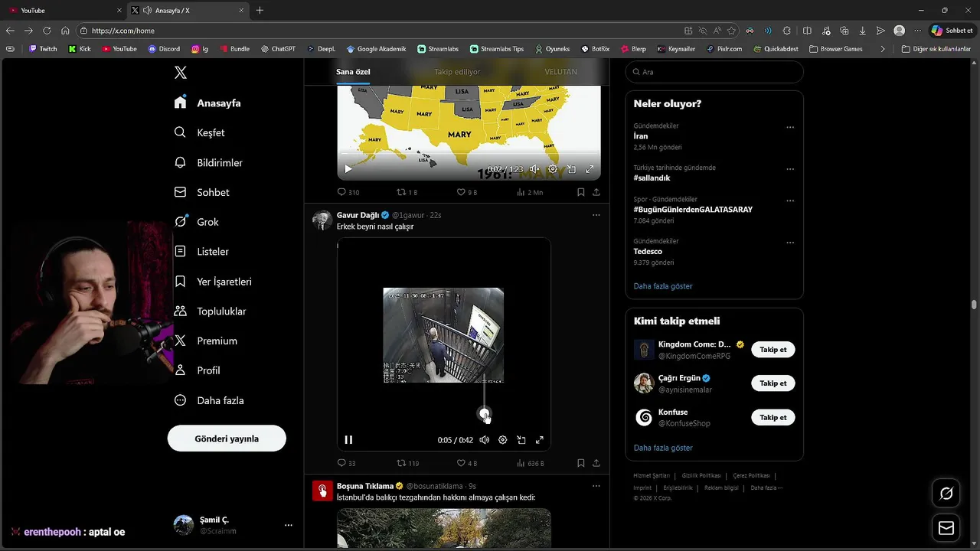Open picture-in-picture on Gavur Dağlı video

tap(521, 440)
